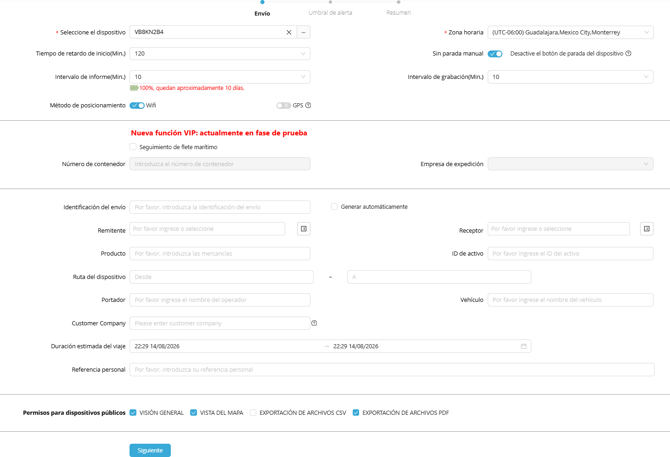Click Identificación del envío field
The width and height of the screenshot is (670, 457).
point(220,207)
